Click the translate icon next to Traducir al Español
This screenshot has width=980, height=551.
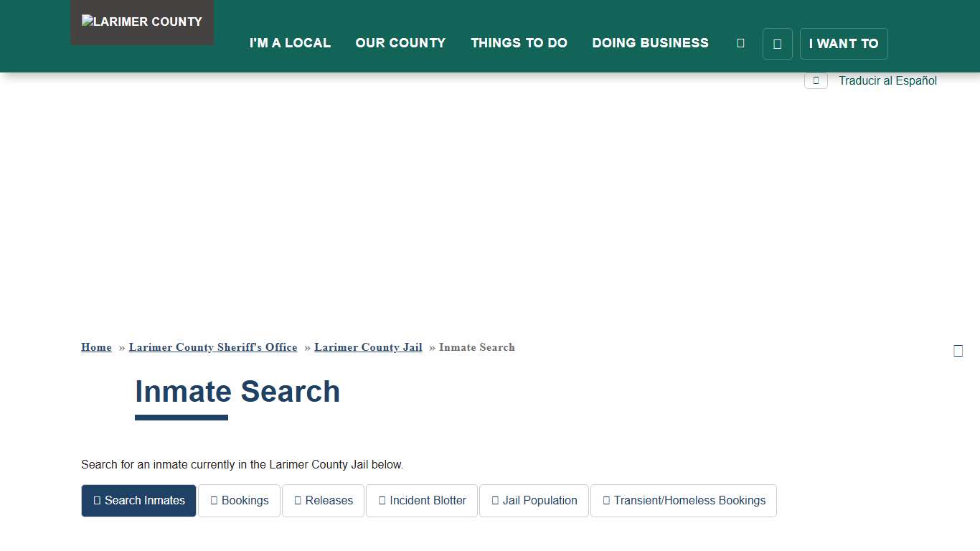coord(816,80)
